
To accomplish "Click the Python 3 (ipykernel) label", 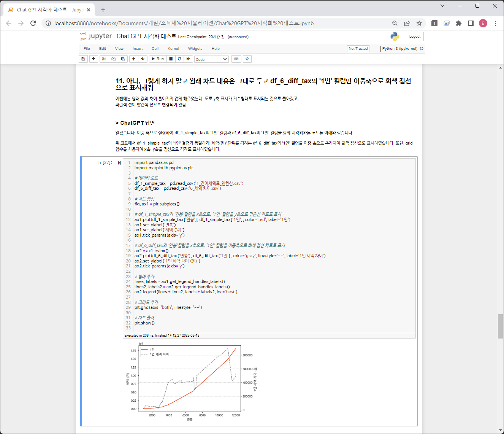I will point(400,49).
